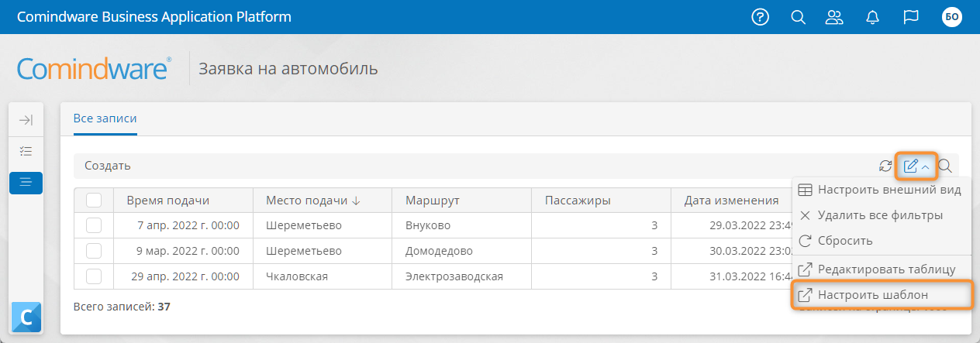
Task: Check the row for 29 апр. 2022
Action: [94, 276]
